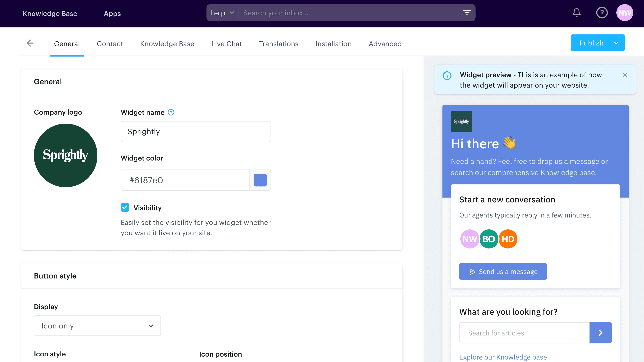Uncheck the Visibility checkbox
Viewport: 644px width, 362px height.
125,207
